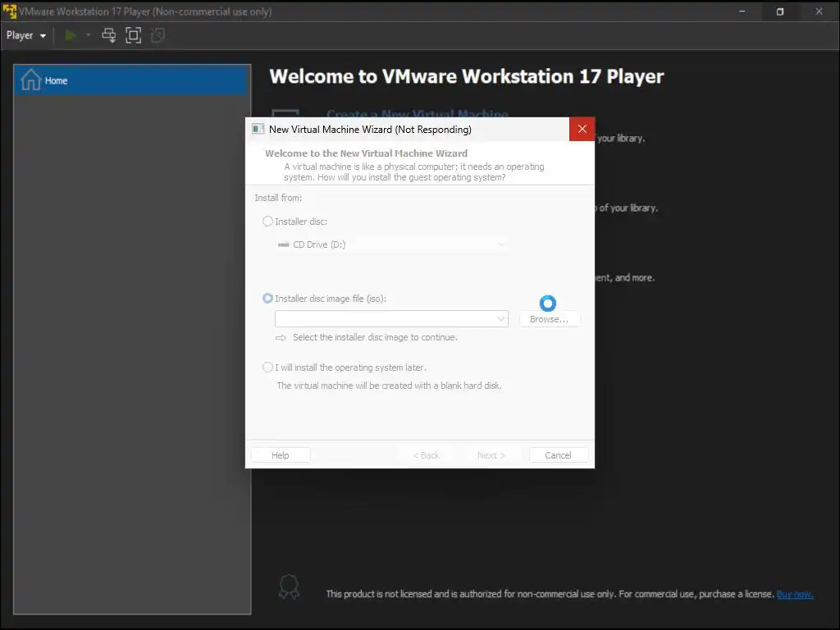This screenshot has height=630, width=840.
Task: Maximize the VMware Player window
Action: [780, 11]
